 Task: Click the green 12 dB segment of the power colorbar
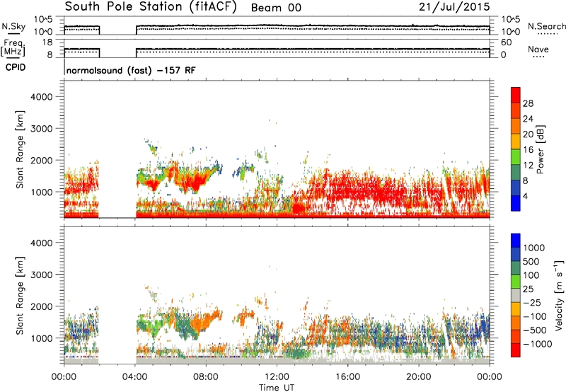point(516,156)
